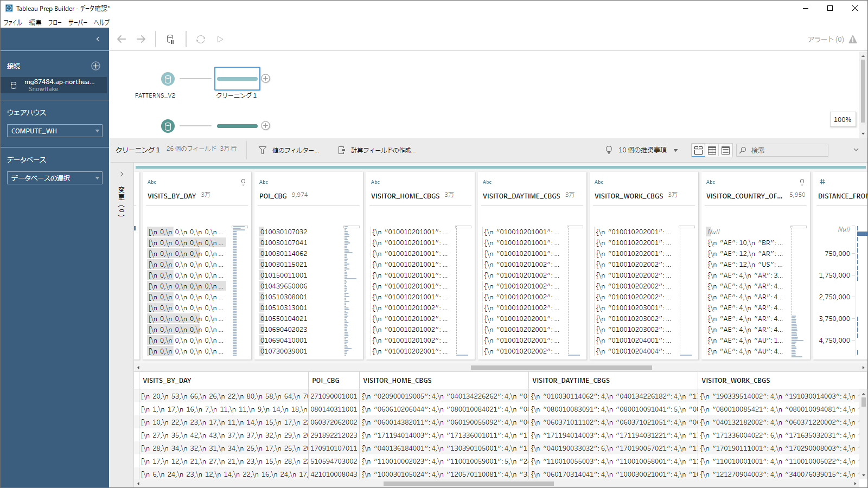868x488 pixels.
Task: Click the refresh data icon
Action: (201, 39)
